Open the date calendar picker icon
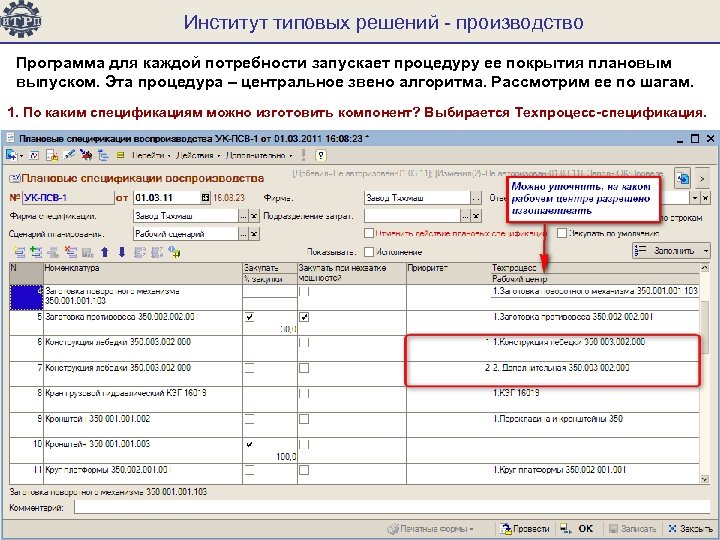 click(205, 197)
